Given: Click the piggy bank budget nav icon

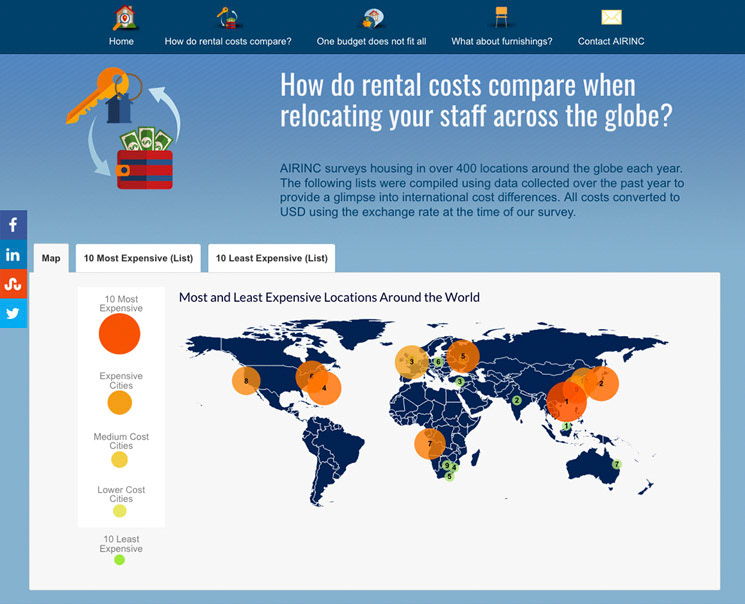Looking at the screenshot, I should point(372,19).
